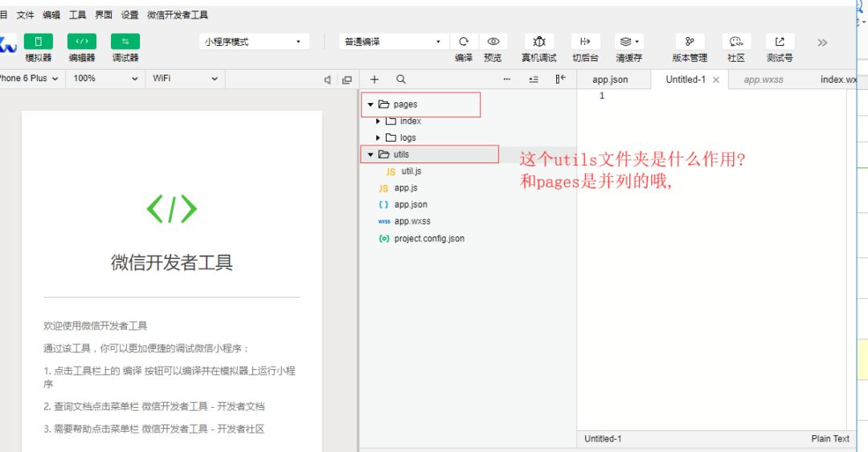Show more toolbar items double chevron
The image size is (868, 452).
coord(823,43)
